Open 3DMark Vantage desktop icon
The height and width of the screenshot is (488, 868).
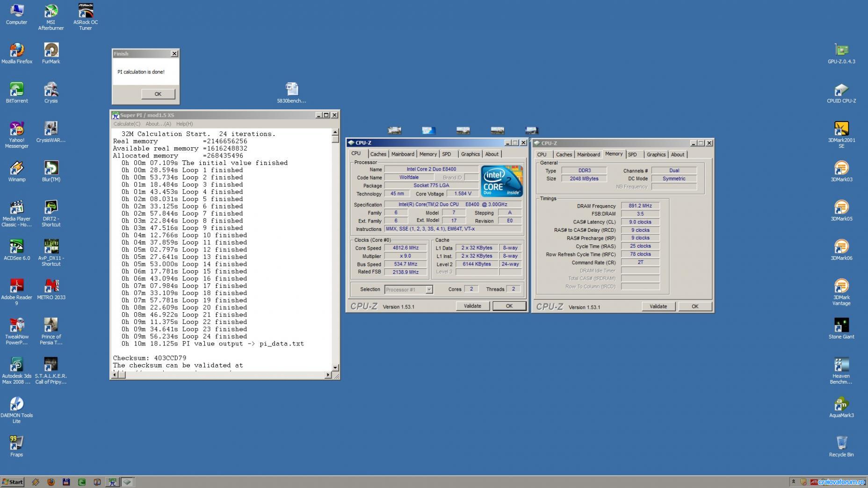coord(841,292)
